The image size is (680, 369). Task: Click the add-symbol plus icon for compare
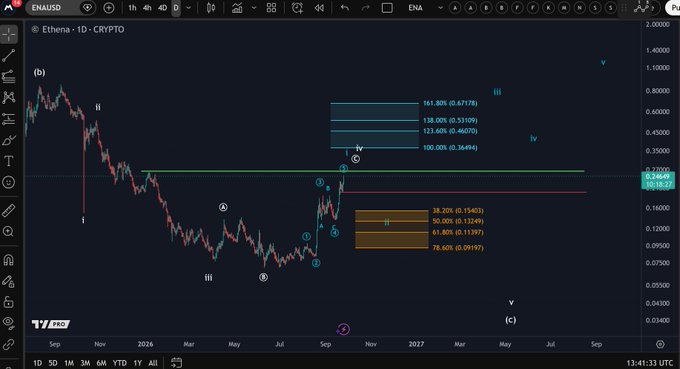click(109, 8)
